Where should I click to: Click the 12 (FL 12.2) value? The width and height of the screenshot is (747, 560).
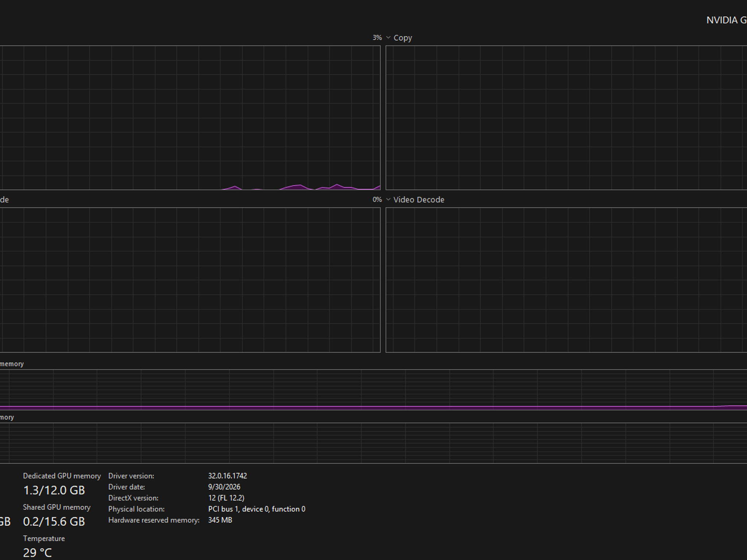pos(226,498)
